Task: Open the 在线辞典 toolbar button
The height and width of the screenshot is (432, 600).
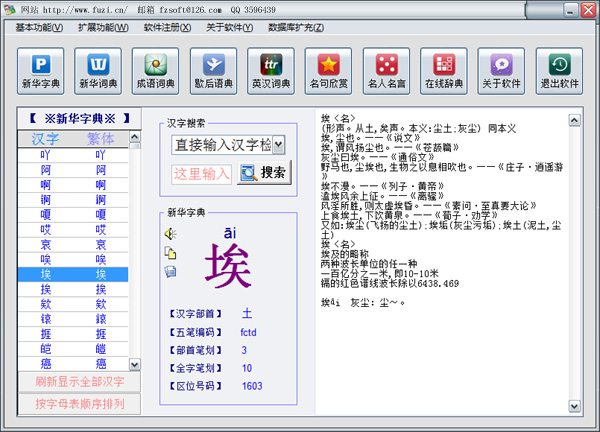Action: 444,71
